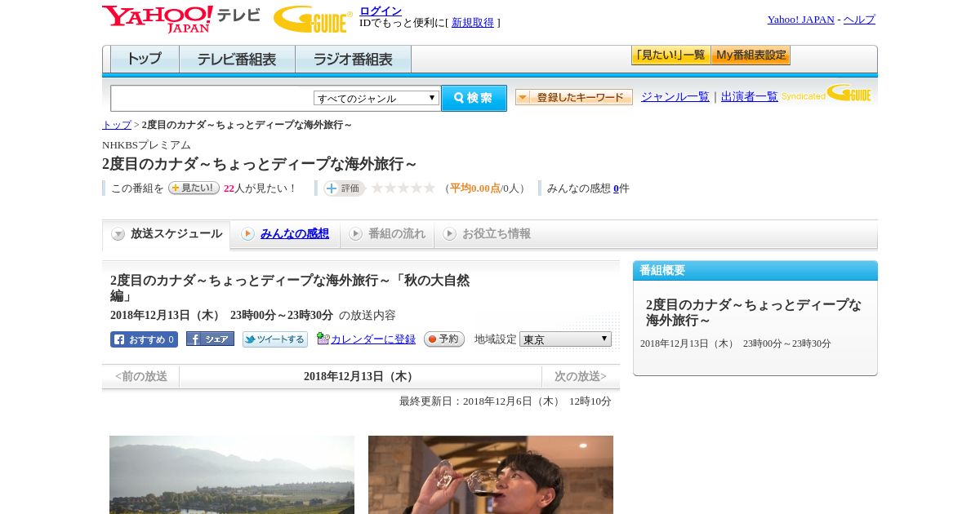The width and height of the screenshot is (980, 514).
Task: Open the ジャンル一覧 link
Action: point(675,96)
